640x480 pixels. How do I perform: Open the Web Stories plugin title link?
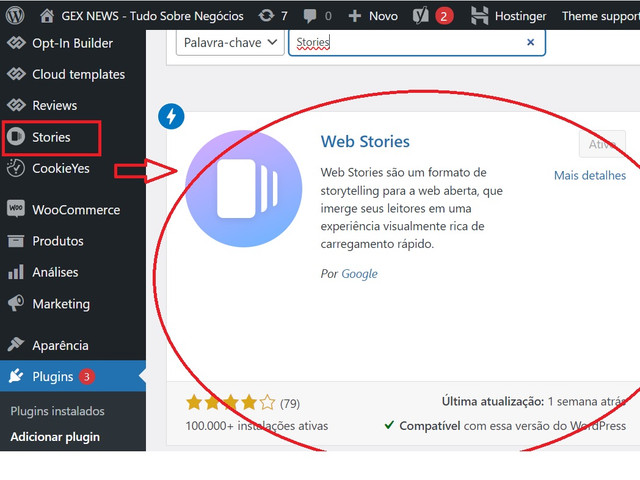point(365,142)
